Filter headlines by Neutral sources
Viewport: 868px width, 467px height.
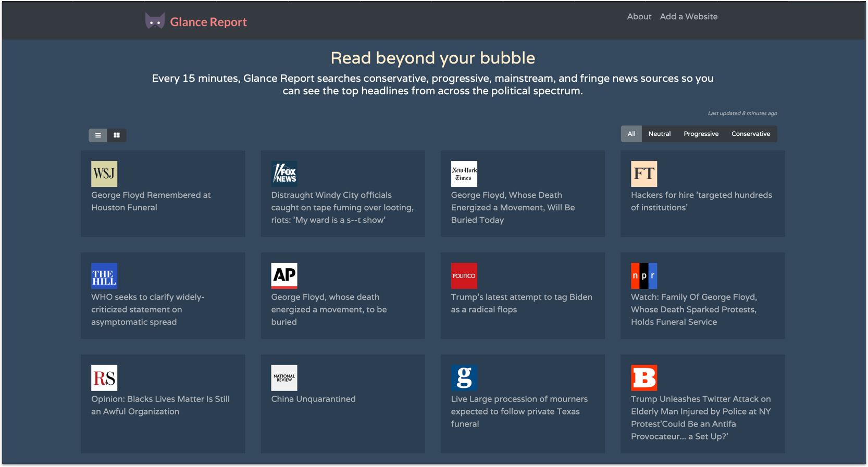(660, 134)
